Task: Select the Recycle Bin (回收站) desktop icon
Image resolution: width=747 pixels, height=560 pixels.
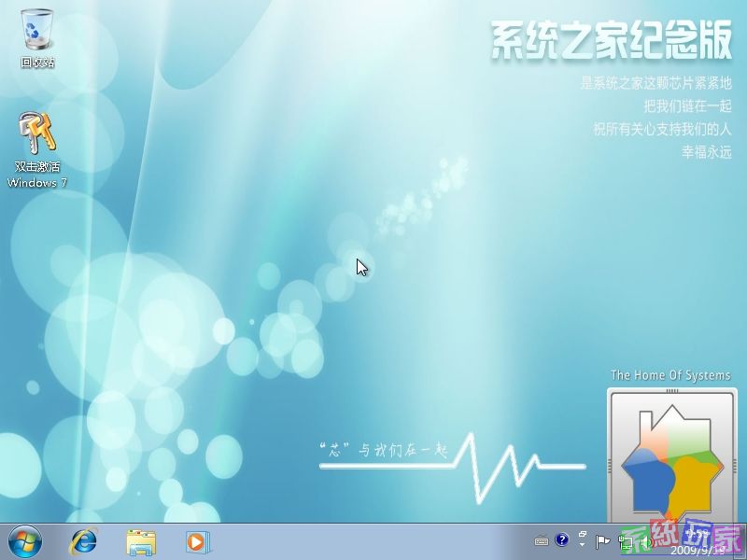Action: (36, 39)
